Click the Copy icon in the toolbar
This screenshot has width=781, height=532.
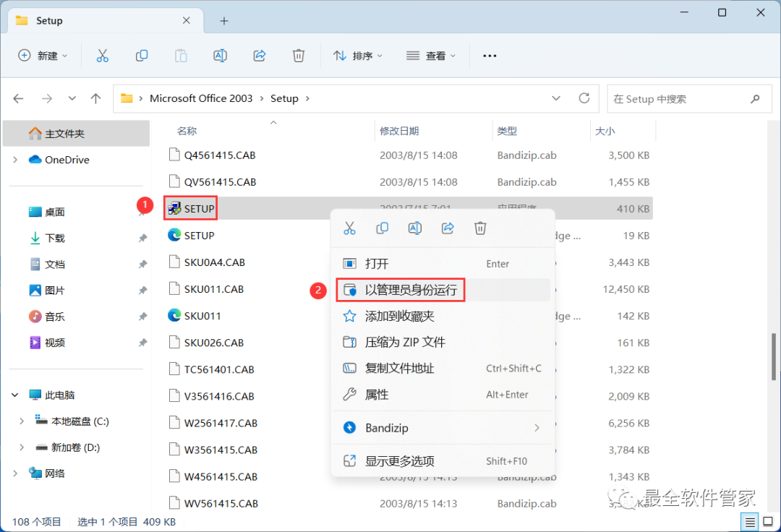click(x=142, y=56)
